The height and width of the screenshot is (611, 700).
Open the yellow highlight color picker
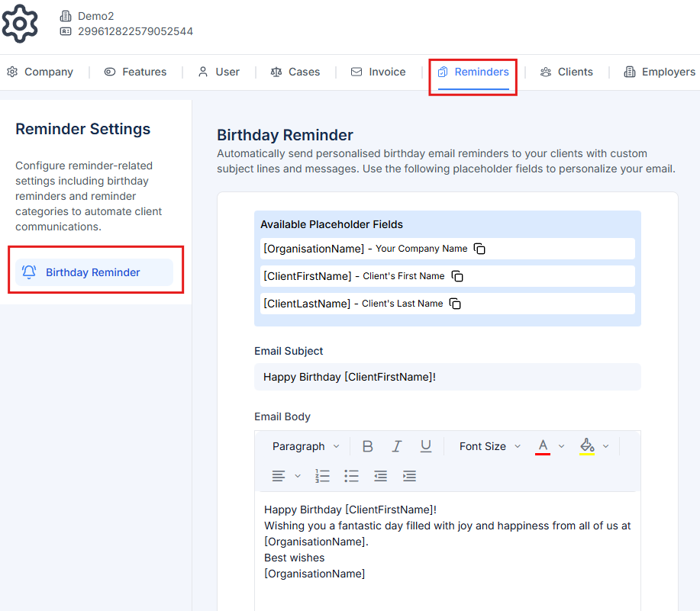(589, 445)
